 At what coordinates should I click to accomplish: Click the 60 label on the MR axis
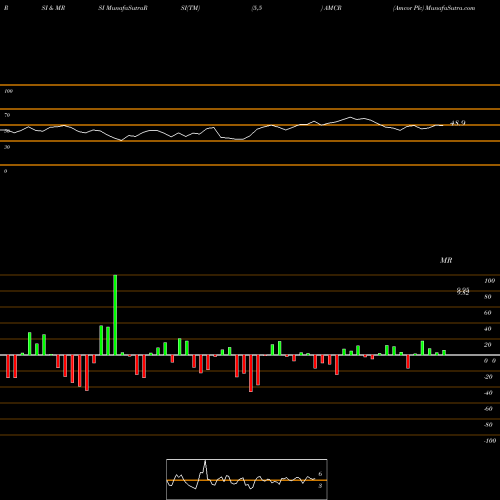click(x=488, y=313)
